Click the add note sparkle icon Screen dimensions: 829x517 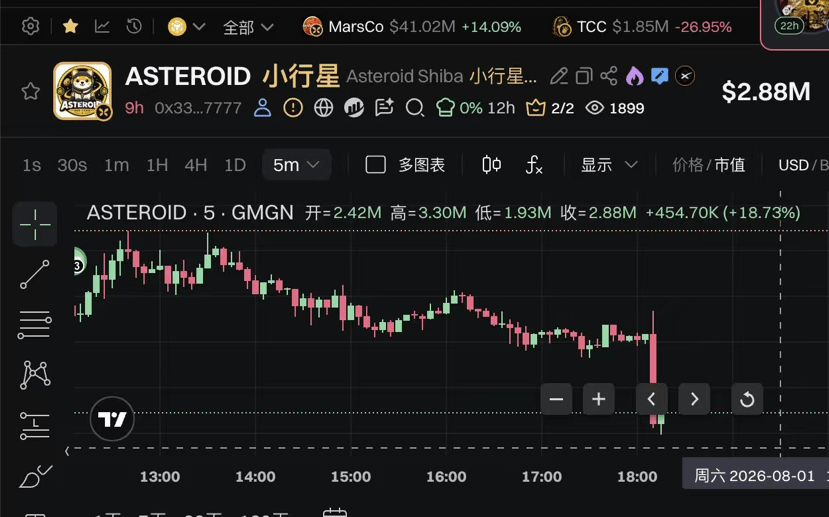(384, 108)
